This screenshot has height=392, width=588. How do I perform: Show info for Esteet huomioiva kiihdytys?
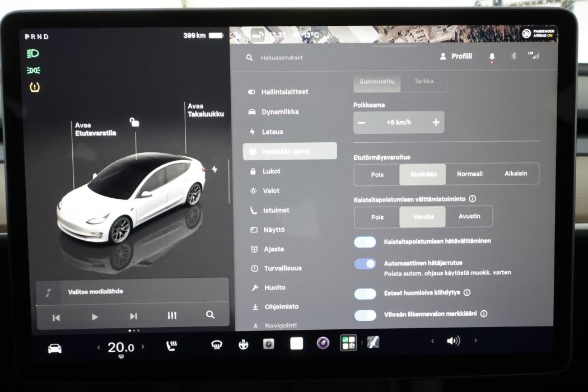coord(467,292)
